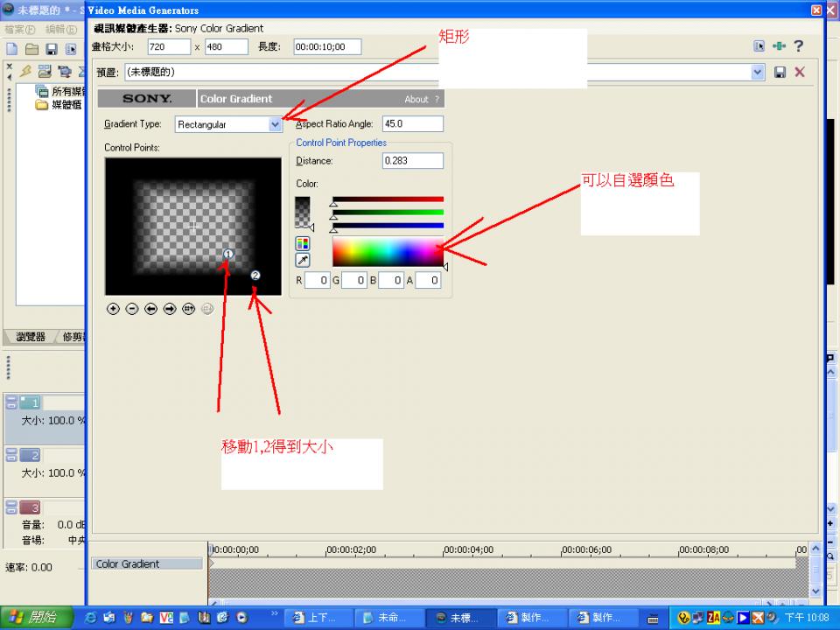Click the blue channel slider
Screen dimensions: 840x630
pos(388,226)
